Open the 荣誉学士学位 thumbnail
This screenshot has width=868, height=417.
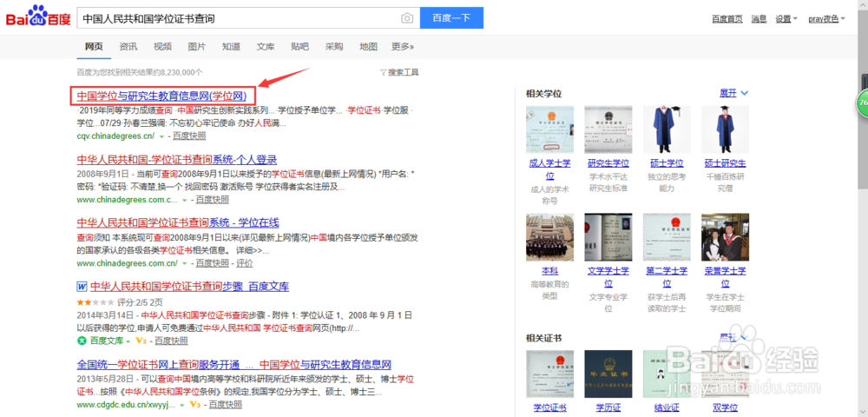click(x=725, y=237)
